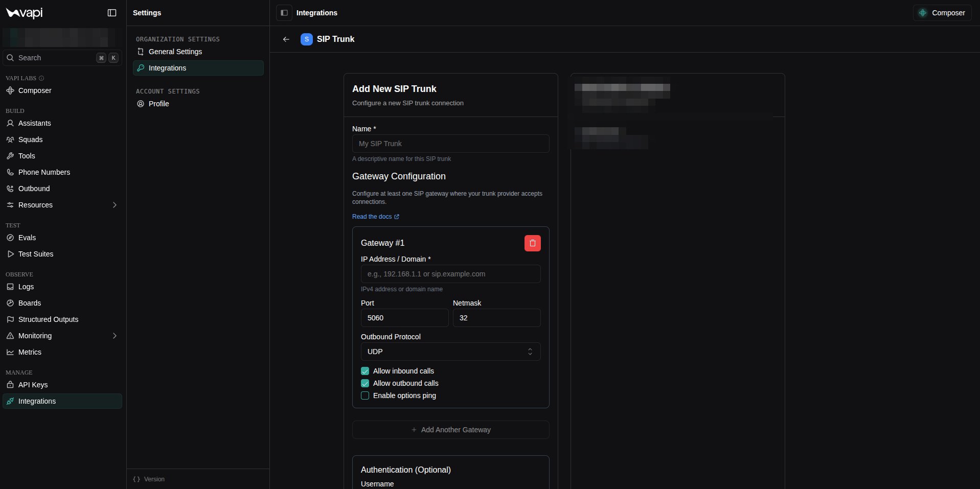
Task: Click the Outbound call icon
Action: tap(10, 189)
